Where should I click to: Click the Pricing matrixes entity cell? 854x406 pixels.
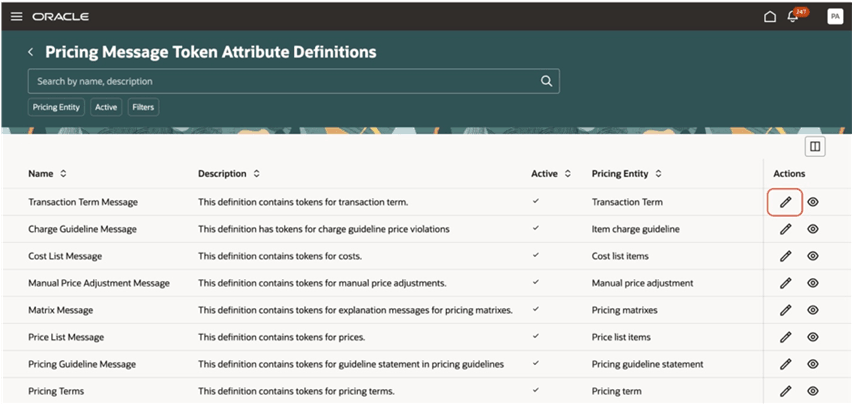(x=625, y=310)
